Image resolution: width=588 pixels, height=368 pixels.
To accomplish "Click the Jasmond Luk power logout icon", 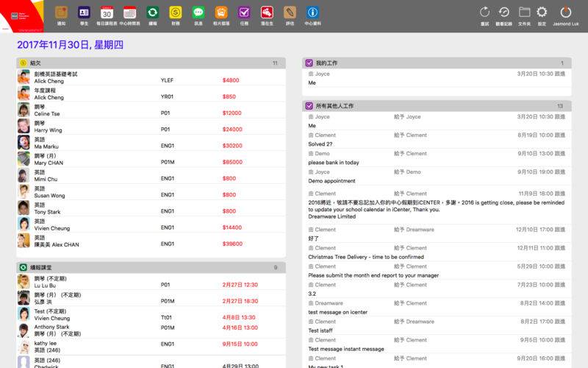I will tap(565, 13).
